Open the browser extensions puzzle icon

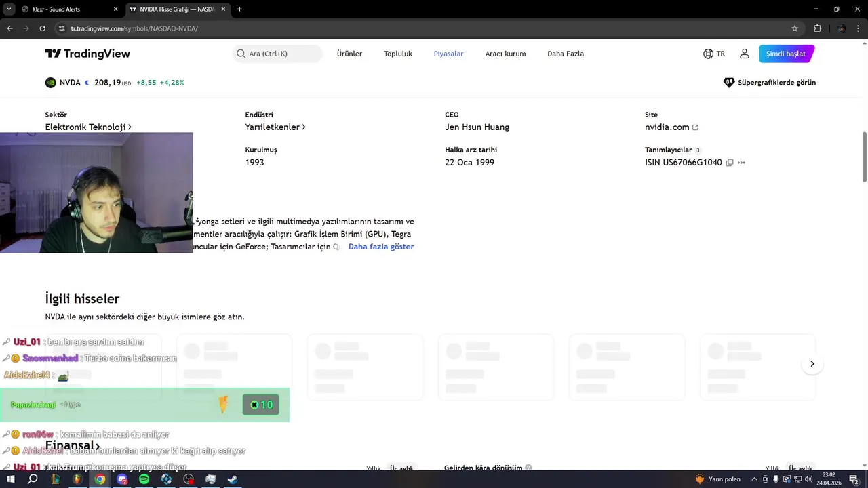click(817, 28)
